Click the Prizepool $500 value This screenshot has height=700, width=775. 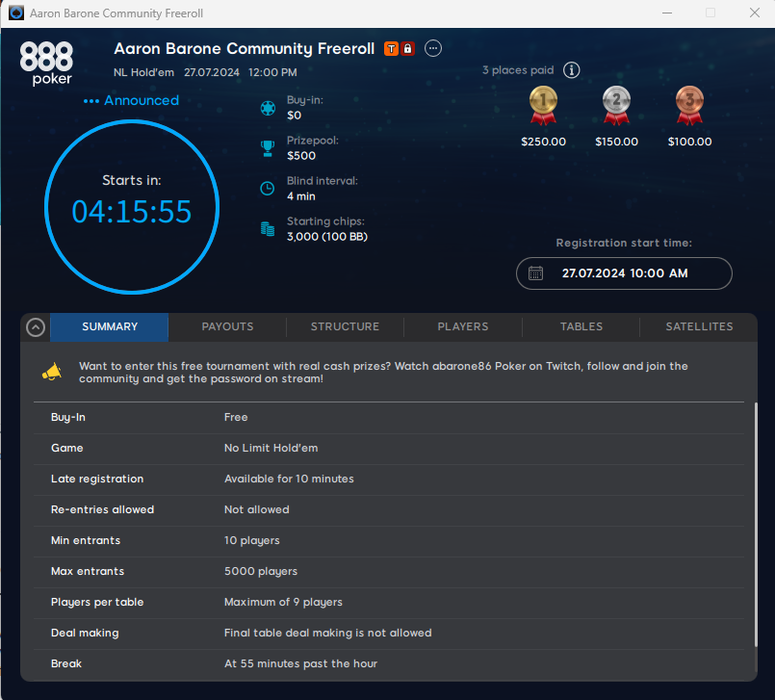coord(301,156)
